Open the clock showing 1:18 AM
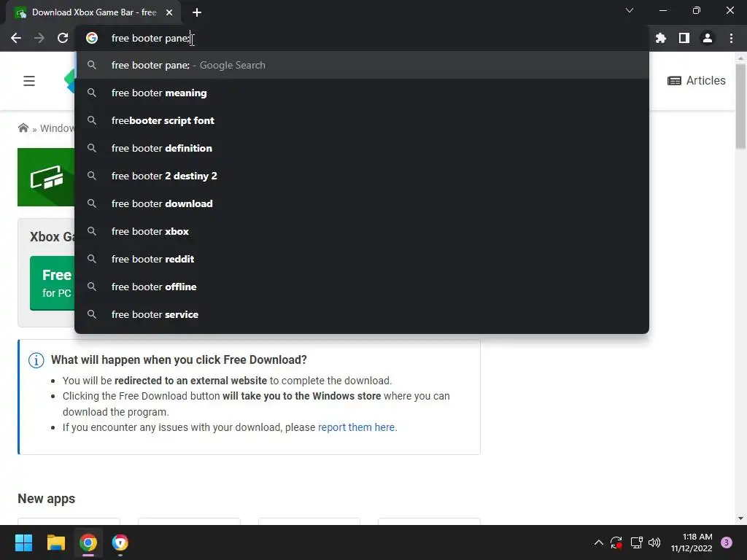 (692, 542)
